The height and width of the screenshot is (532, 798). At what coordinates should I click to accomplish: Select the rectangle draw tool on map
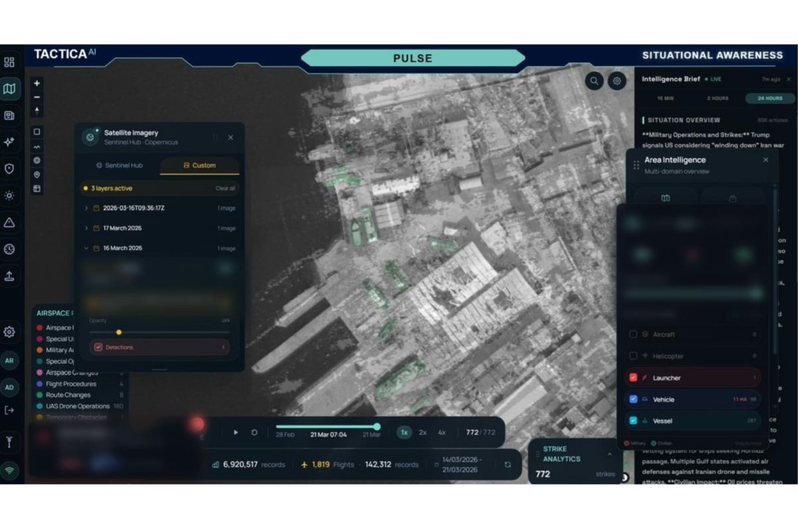tap(37, 132)
